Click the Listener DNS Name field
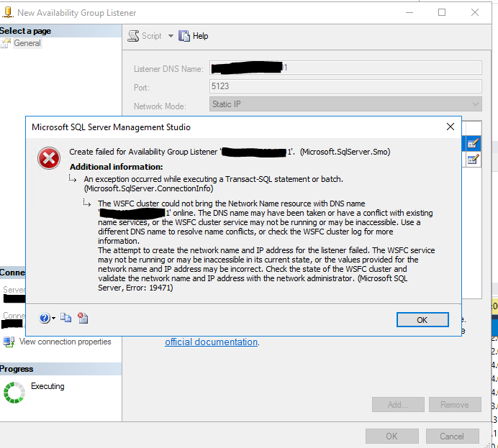Viewport: 498px width, 448px height. click(x=345, y=68)
